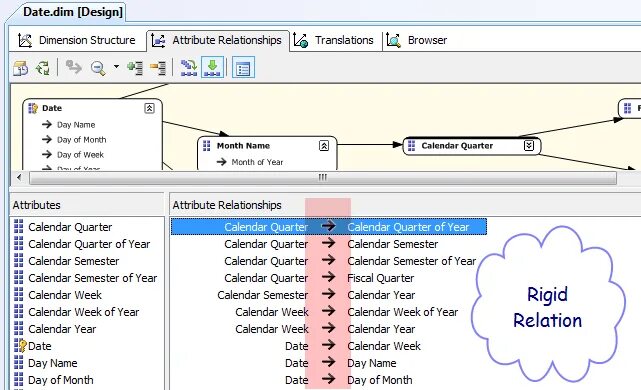Toggle the green arrow layout icon
The image size is (641, 390).
tap(213, 67)
